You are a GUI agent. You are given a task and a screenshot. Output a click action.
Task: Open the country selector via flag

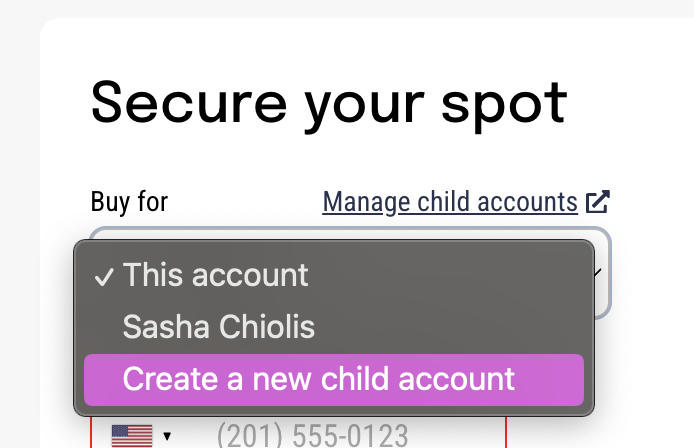click(x=132, y=436)
